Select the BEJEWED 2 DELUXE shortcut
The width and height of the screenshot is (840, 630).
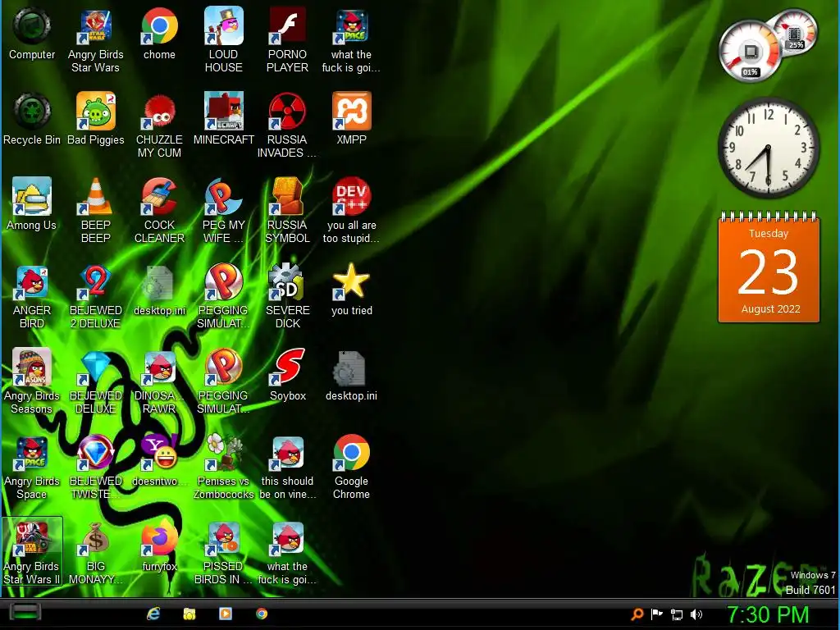[x=95, y=296]
